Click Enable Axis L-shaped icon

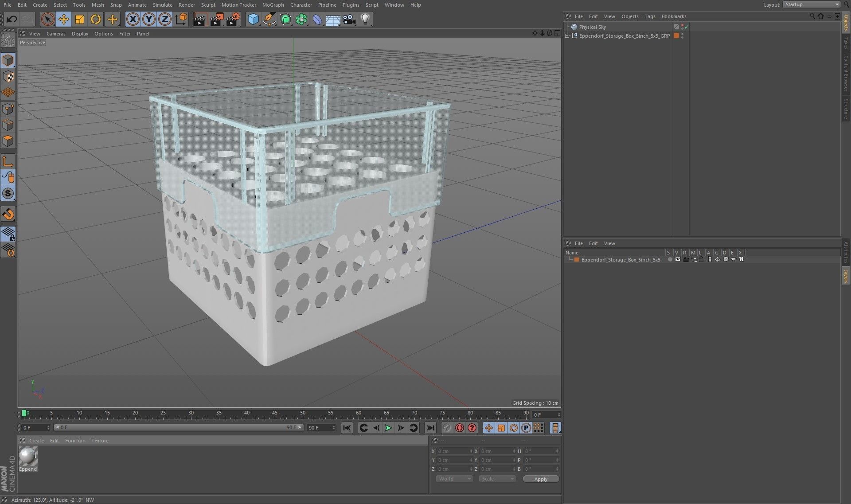8,161
